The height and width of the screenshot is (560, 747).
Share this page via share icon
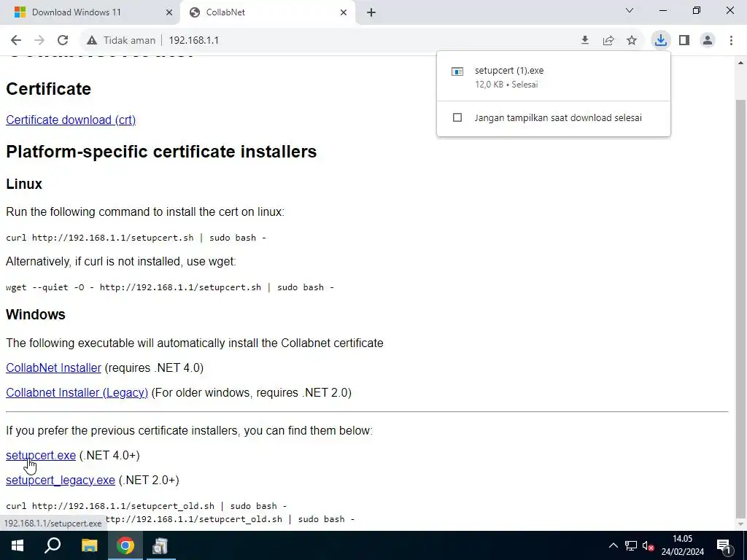coord(608,41)
